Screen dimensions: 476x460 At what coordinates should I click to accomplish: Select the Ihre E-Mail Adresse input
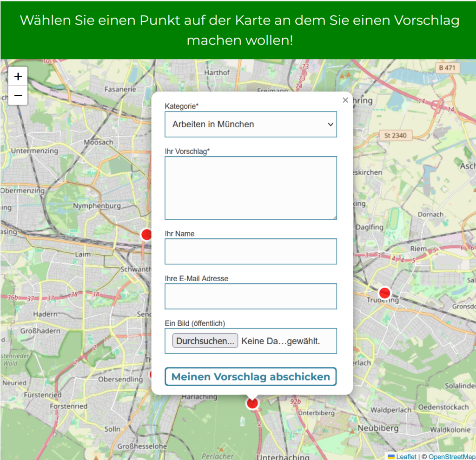point(251,296)
